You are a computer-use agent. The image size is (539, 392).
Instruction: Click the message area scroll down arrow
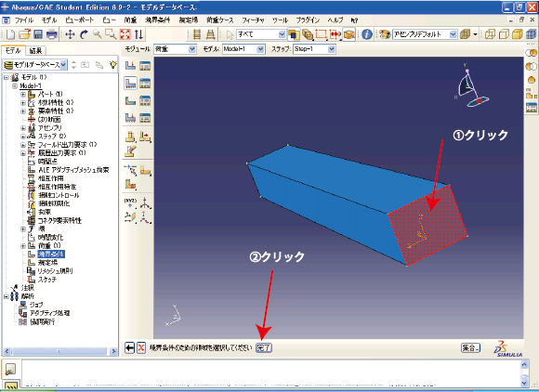pyautogui.click(x=524, y=382)
